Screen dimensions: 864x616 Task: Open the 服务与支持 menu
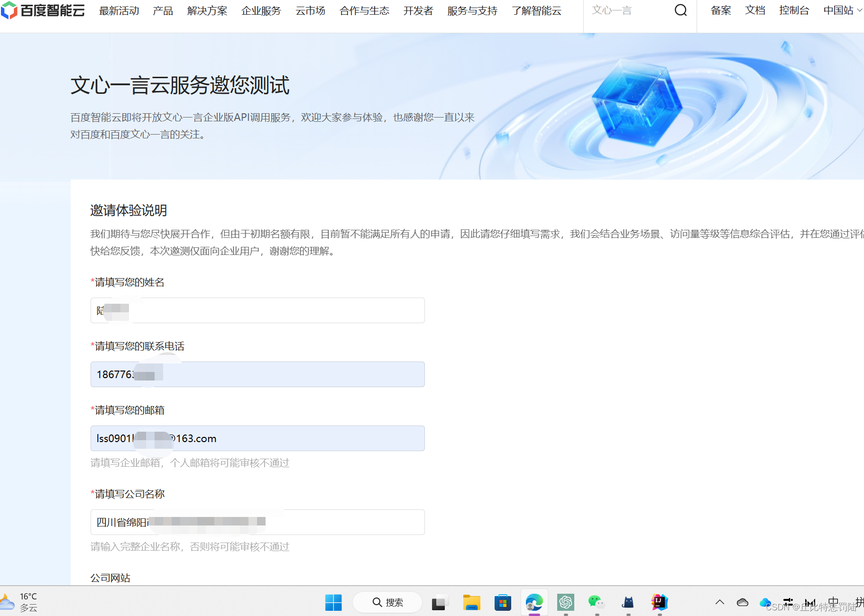coord(472,10)
